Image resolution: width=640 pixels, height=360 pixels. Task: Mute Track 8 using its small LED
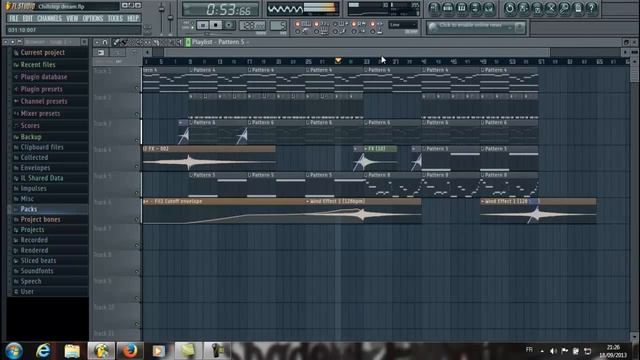click(137, 271)
